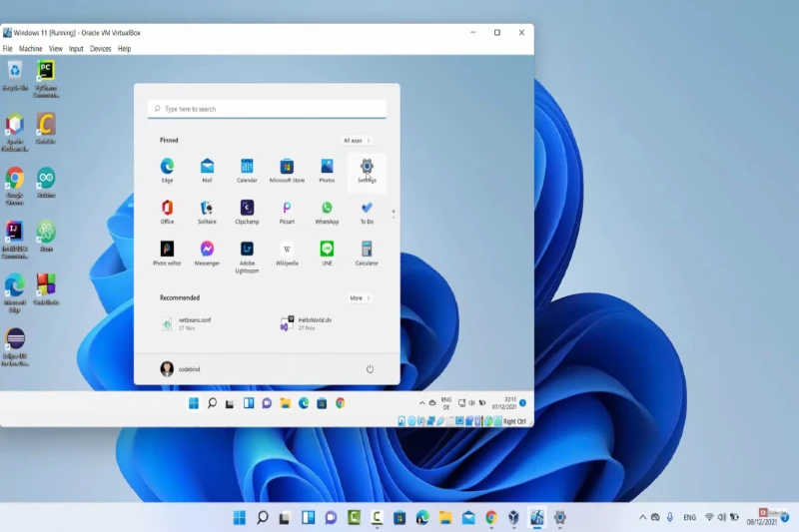Screen dimensions: 799x532
Task: Open the VirtualBox Input menu
Action: tap(76, 49)
